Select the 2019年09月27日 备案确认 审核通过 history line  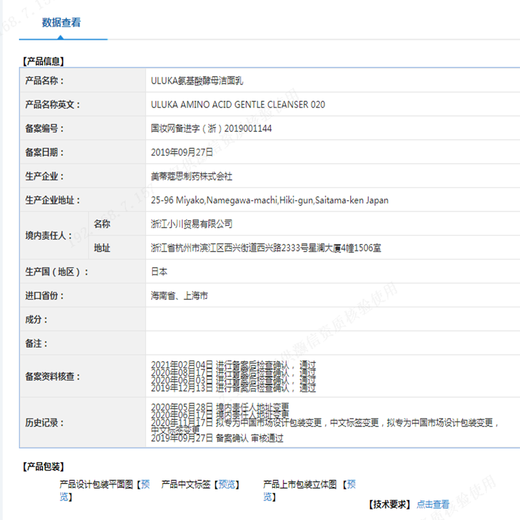point(217,438)
